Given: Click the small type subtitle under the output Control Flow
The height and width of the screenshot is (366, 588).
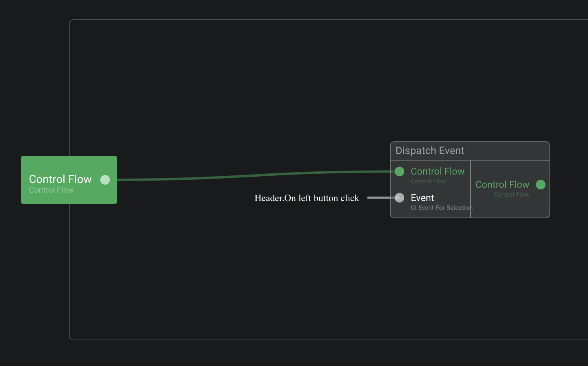Looking at the screenshot, I should 511,195.
